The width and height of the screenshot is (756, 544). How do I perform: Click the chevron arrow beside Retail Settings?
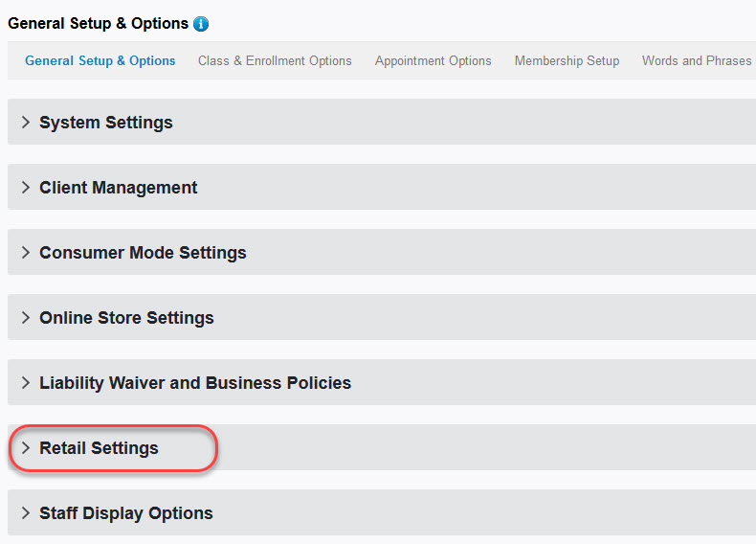26,448
